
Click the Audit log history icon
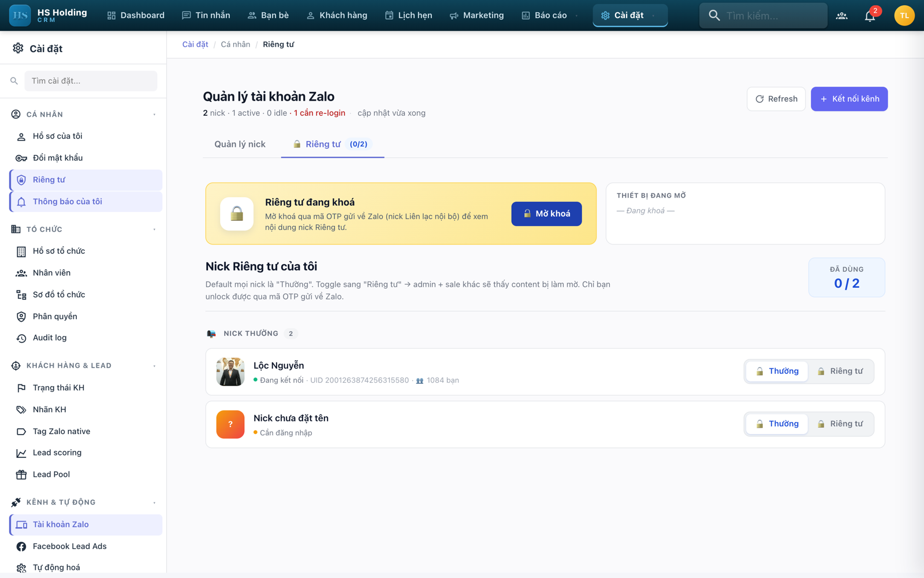21,338
